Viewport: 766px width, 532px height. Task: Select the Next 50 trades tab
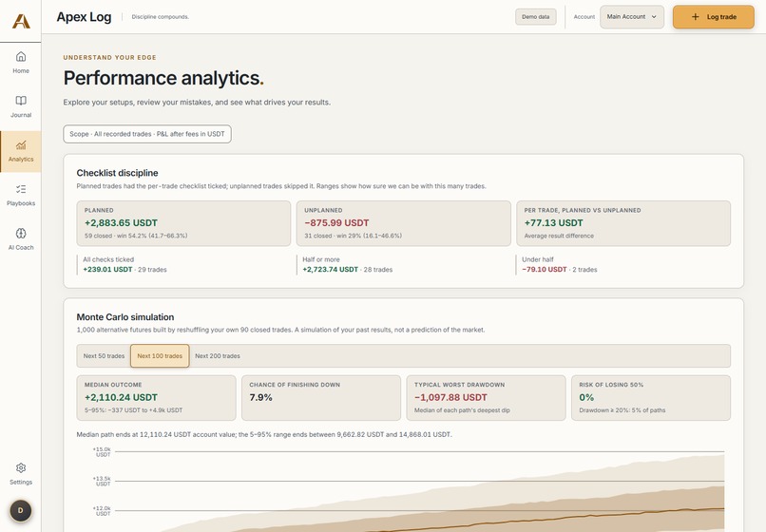tap(104, 355)
